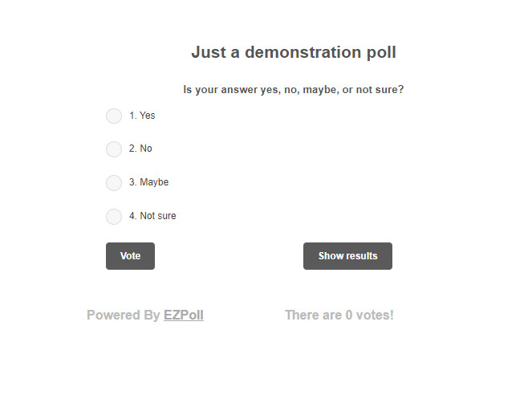Click the '1. Yes' option label

pos(142,116)
